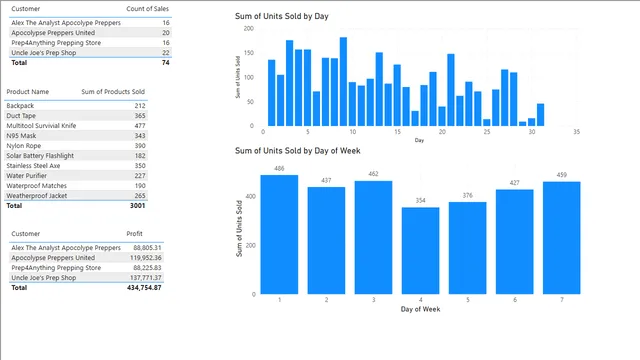This screenshot has width=640, height=360.
Task: Select the 'Alex The Analyst Apocolype Preppers' sales count row
Action: 90,23
